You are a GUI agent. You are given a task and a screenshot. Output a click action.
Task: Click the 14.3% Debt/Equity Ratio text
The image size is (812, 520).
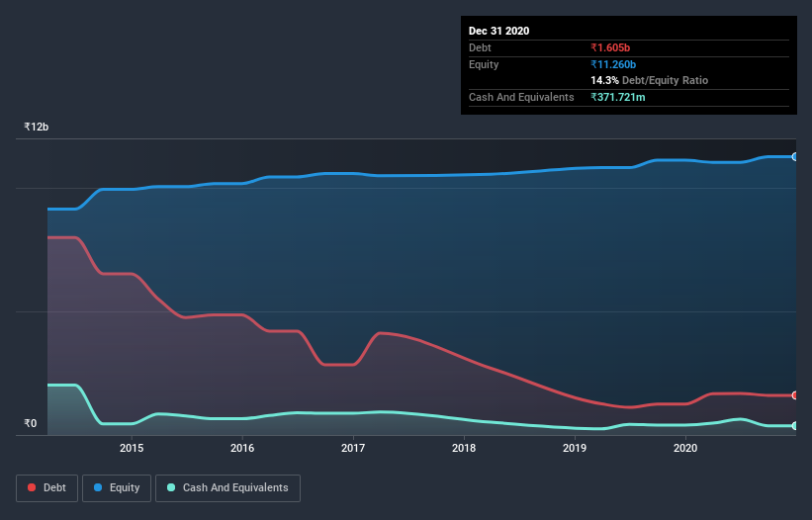650,80
